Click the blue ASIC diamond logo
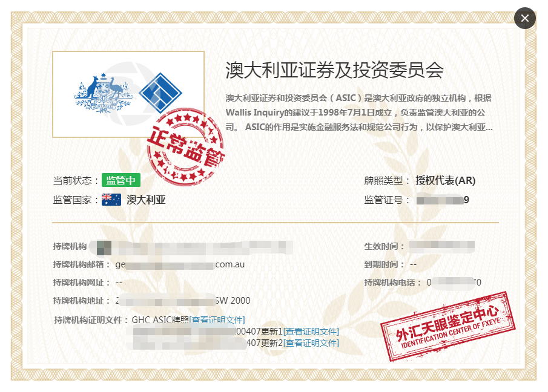 [x=160, y=93]
